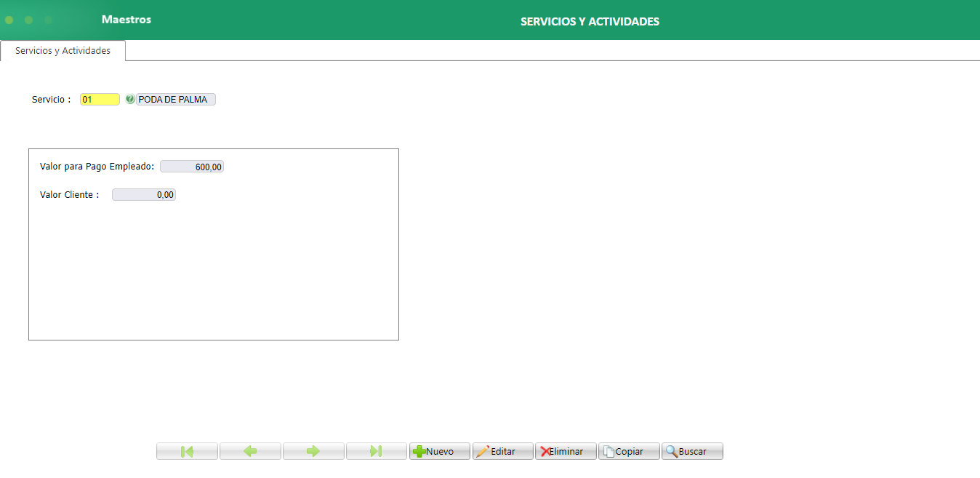Screen dimensions: 980x478
Task: Click the help icon beside the service code
Action: point(130,100)
